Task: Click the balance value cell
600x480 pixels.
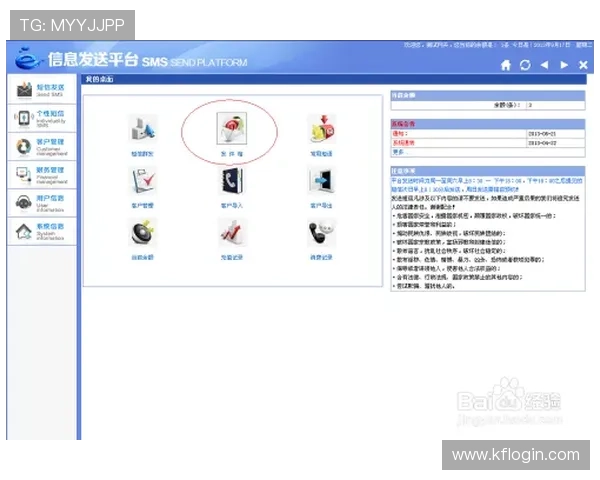Action: click(555, 105)
